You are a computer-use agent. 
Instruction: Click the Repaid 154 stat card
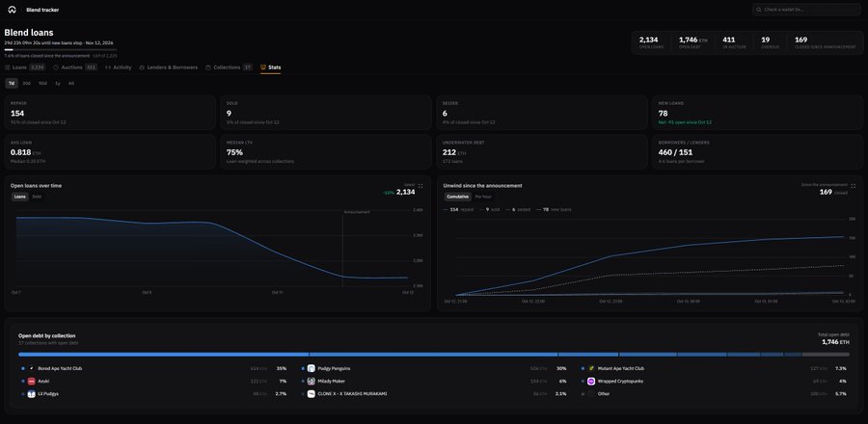110,113
